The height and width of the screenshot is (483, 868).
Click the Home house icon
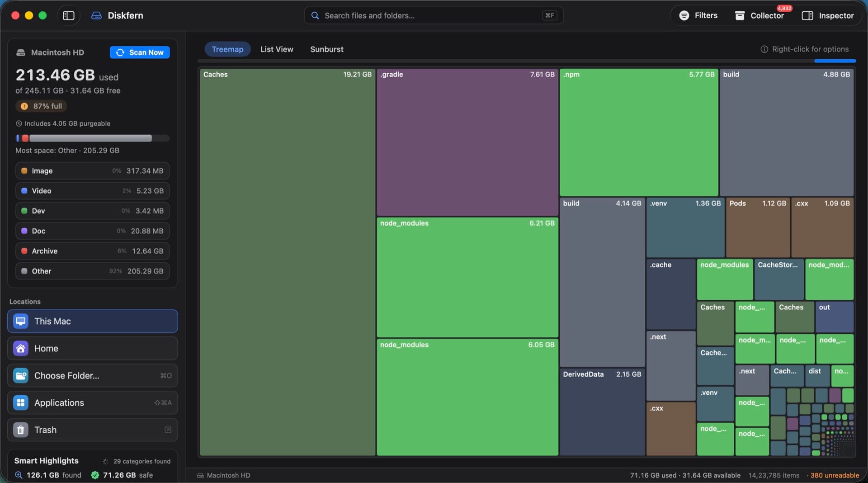point(21,348)
